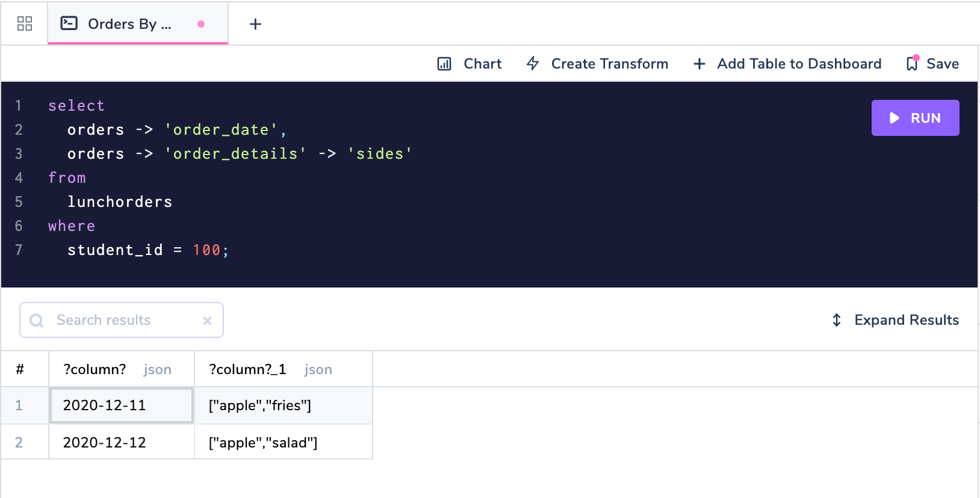Viewport: 980px width, 498px height.
Task: Click the Chart bar graph icon
Action: [x=444, y=64]
